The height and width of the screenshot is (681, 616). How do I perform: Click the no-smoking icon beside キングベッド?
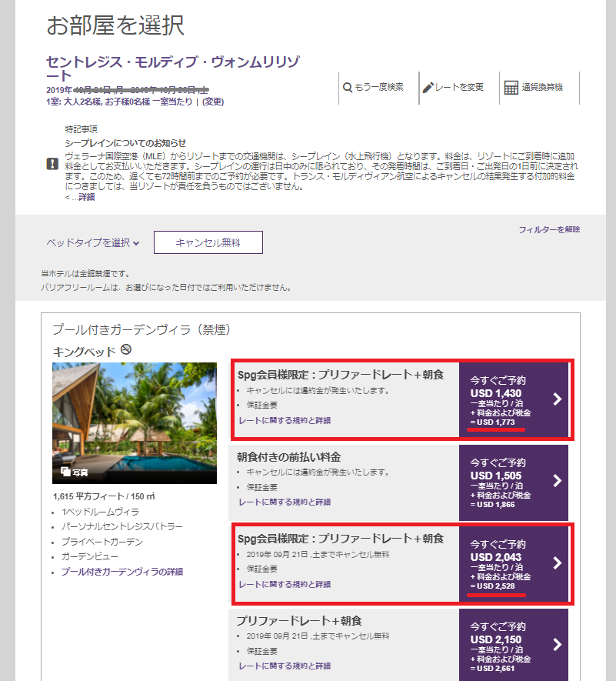(x=126, y=349)
